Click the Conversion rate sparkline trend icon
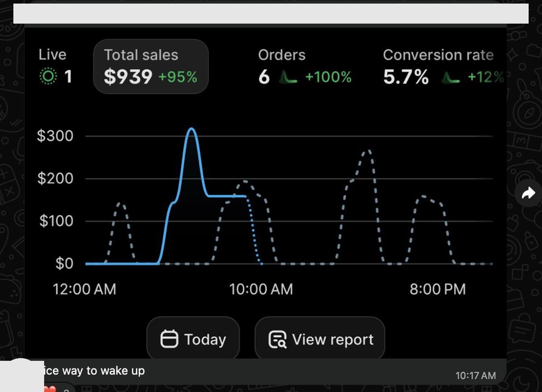The image size is (542, 392). coord(450,77)
